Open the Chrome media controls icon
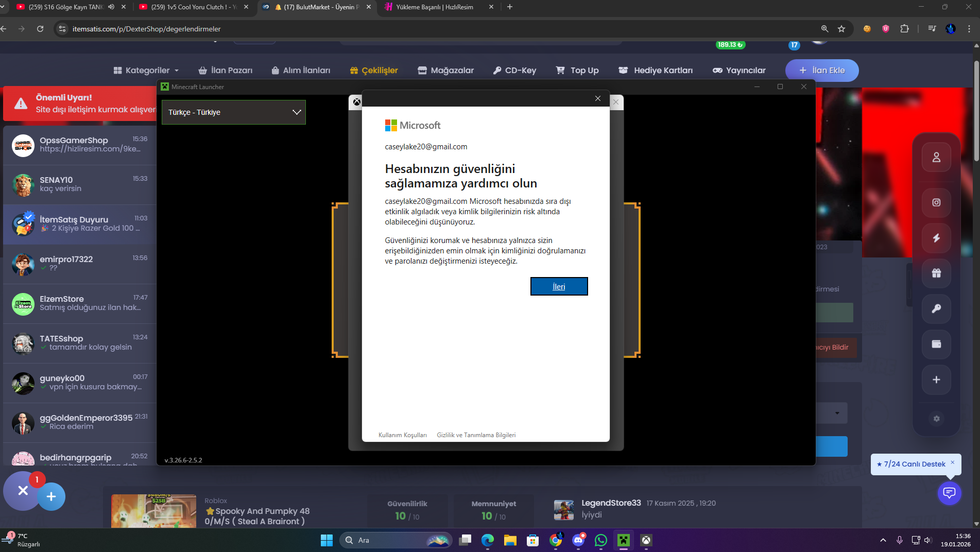 click(932, 29)
